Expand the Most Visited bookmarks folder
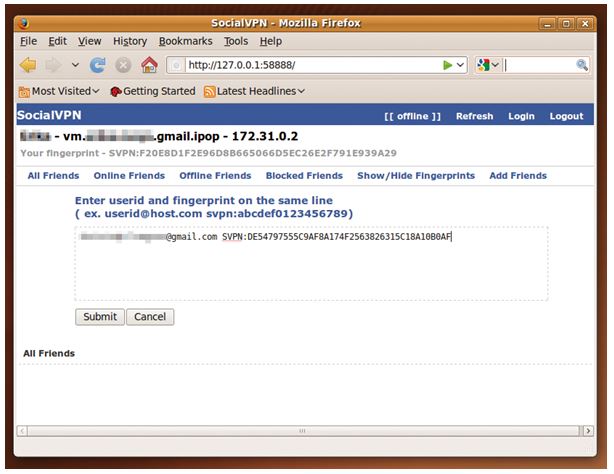The image size is (614, 474). click(59, 91)
